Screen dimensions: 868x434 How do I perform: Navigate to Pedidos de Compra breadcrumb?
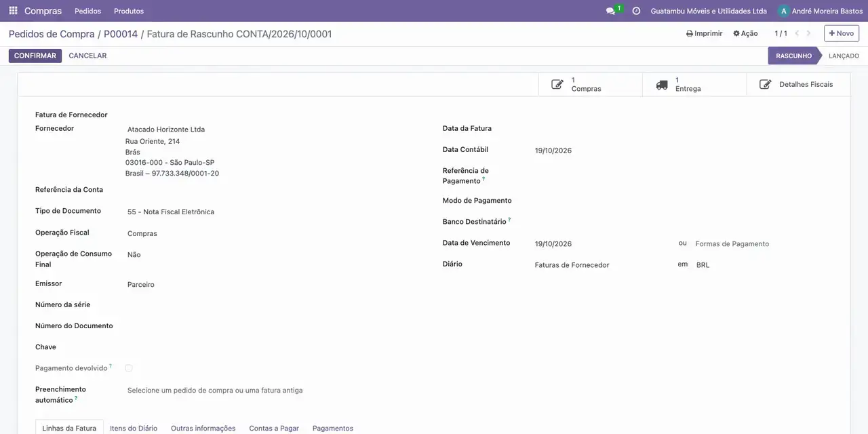(x=52, y=34)
